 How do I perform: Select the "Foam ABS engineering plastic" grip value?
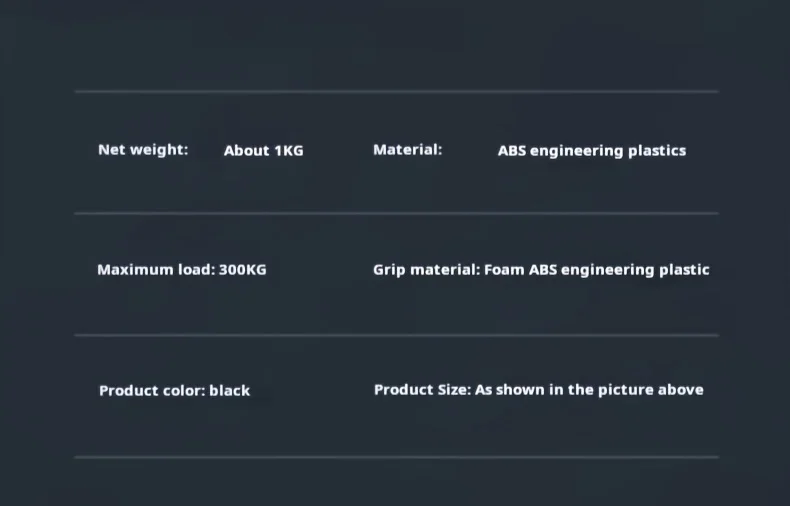pos(597,270)
